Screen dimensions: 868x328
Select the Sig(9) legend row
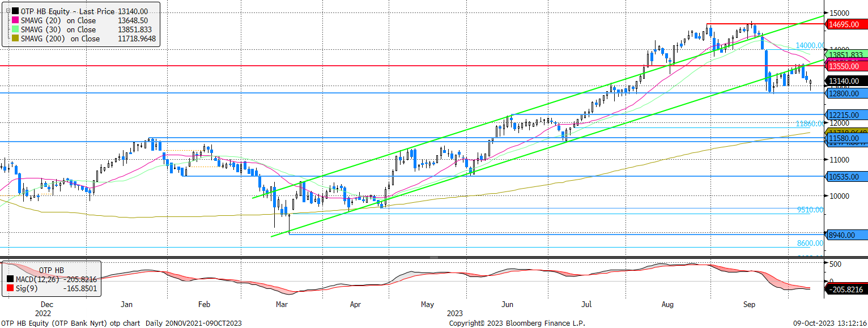click(x=52, y=288)
